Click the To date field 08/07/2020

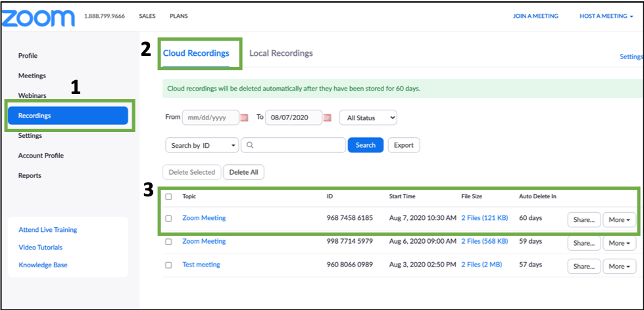(293, 118)
